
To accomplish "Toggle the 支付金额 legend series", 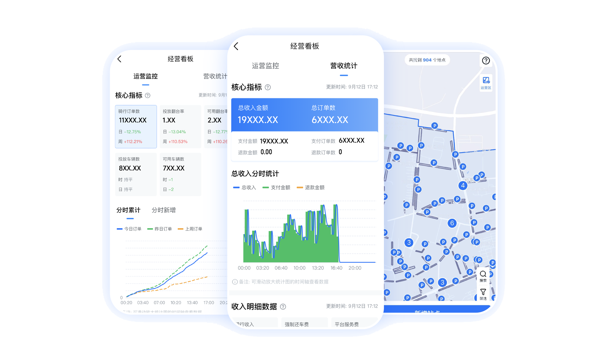I will [x=276, y=187].
